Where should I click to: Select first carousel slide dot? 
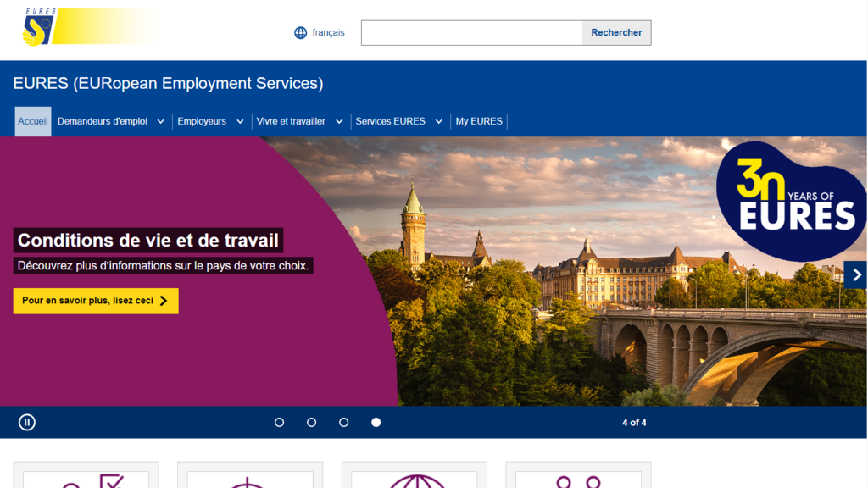280,422
